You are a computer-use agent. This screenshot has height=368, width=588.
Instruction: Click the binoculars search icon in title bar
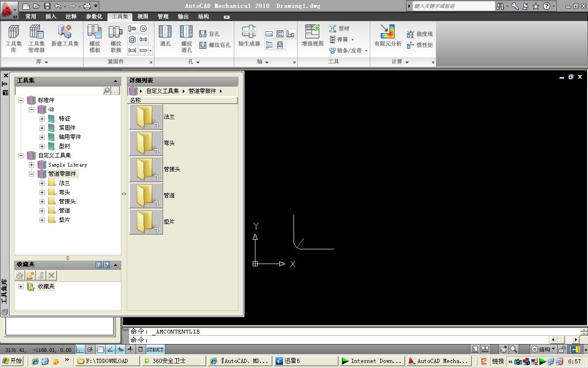tap(501, 6)
